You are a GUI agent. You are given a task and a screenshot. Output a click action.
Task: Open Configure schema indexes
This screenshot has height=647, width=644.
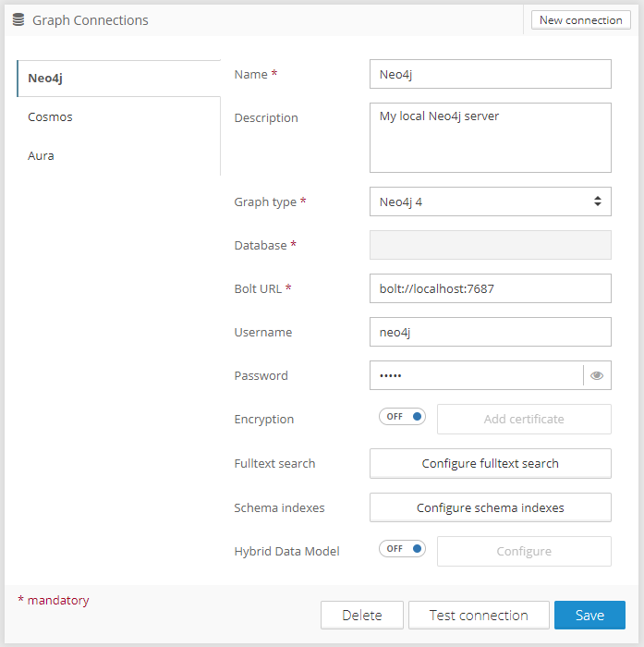[x=490, y=507]
